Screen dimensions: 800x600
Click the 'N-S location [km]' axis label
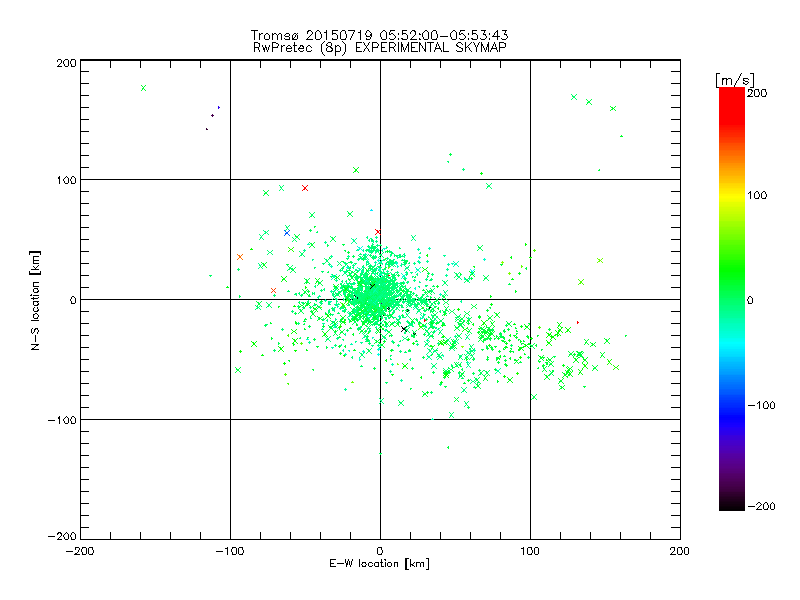coord(35,300)
